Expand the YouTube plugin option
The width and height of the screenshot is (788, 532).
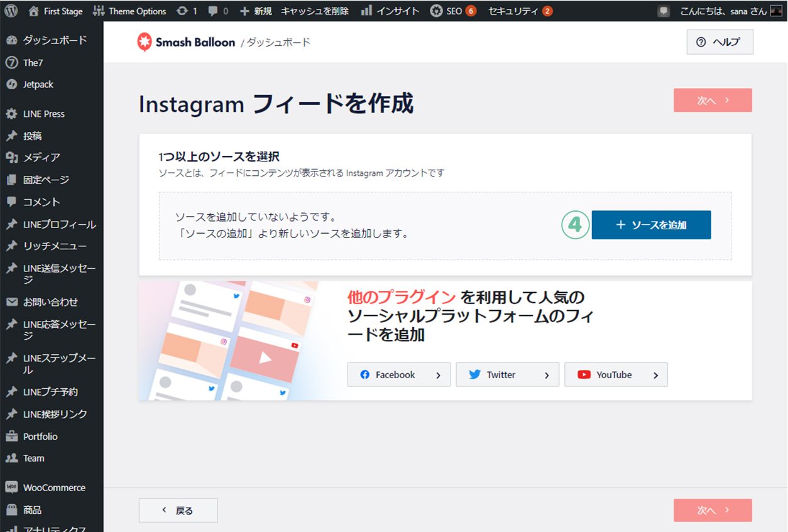point(616,374)
